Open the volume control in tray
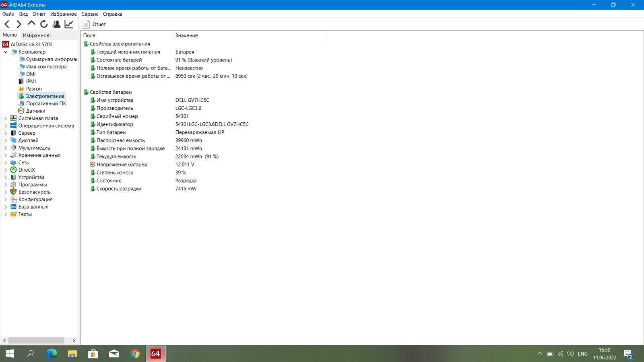Viewport: 644px width, 362px height. [x=570, y=354]
